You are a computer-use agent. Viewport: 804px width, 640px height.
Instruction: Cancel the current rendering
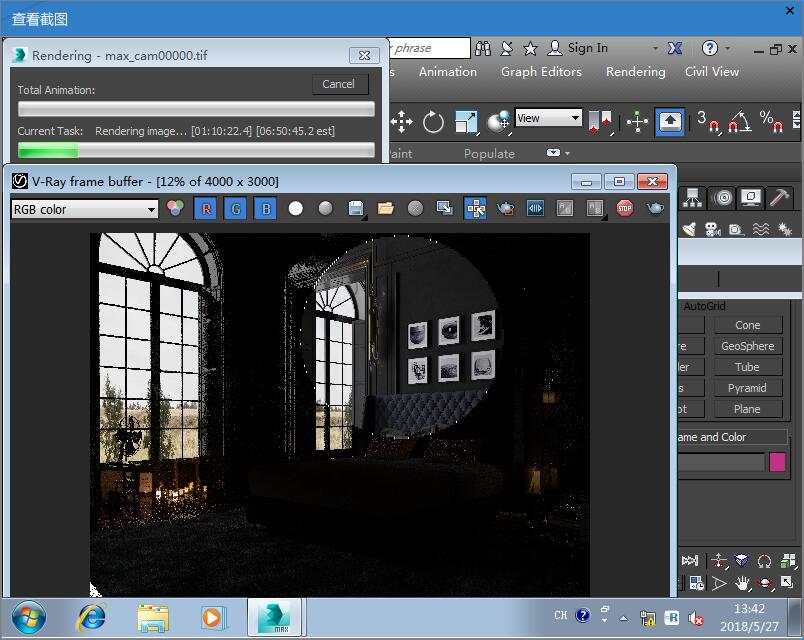(339, 84)
